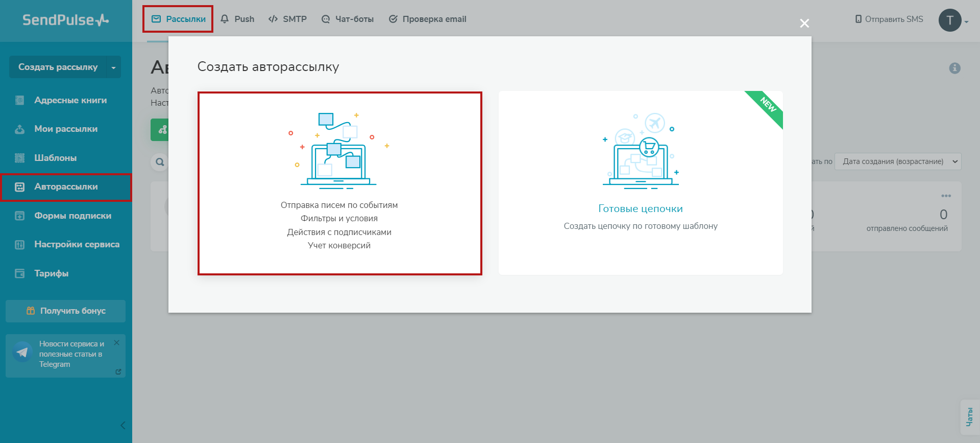
Task: Click the Получить бонус button
Action: tap(65, 311)
